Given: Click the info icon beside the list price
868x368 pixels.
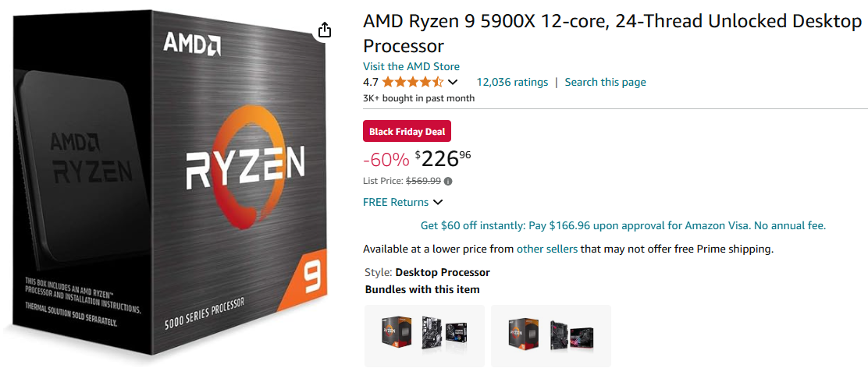Looking at the screenshot, I should (448, 181).
